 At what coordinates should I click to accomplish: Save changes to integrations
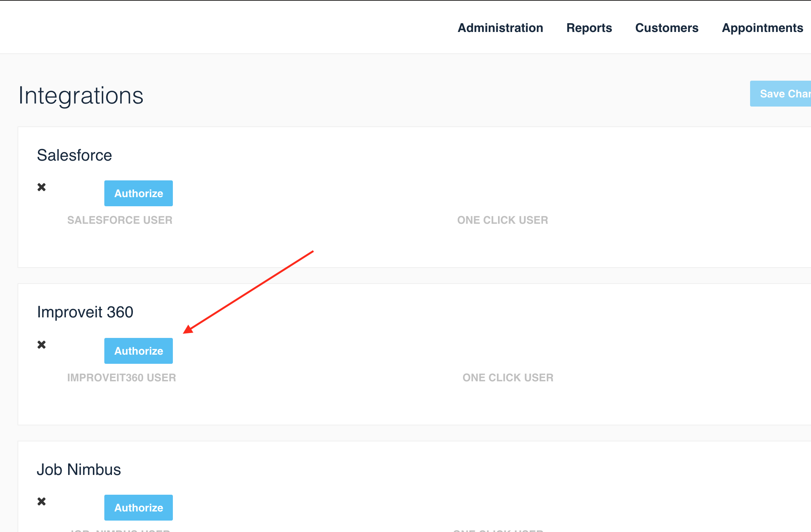[x=781, y=94]
